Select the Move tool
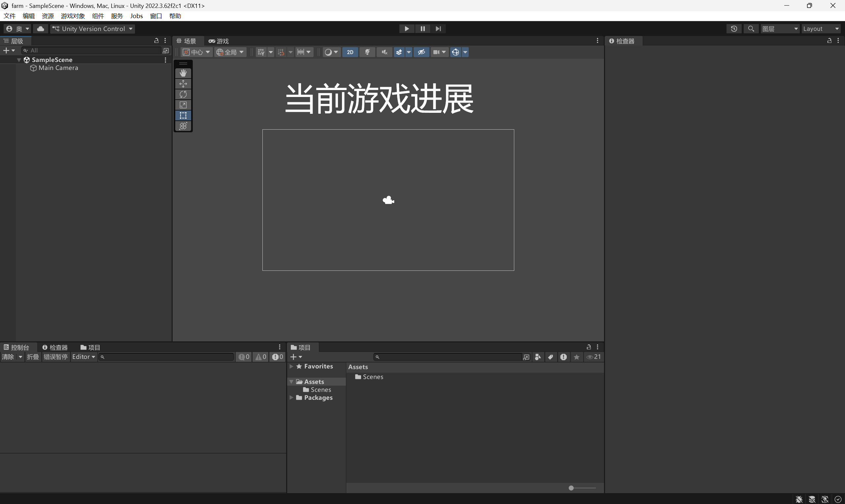Viewport: 845px width, 504px height. [183, 83]
